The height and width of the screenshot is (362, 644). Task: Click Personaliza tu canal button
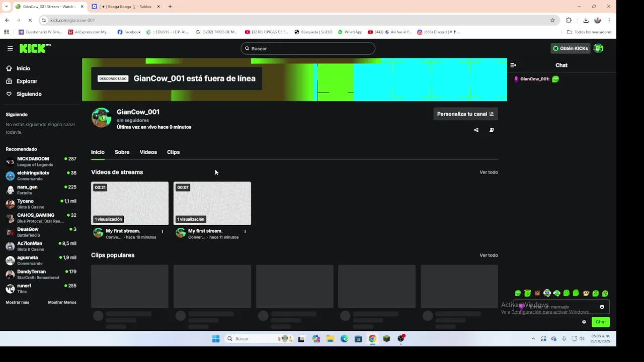465,114
